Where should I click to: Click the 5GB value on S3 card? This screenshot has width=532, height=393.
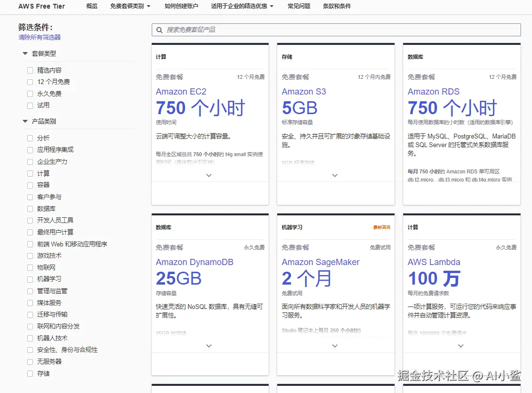click(x=300, y=108)
